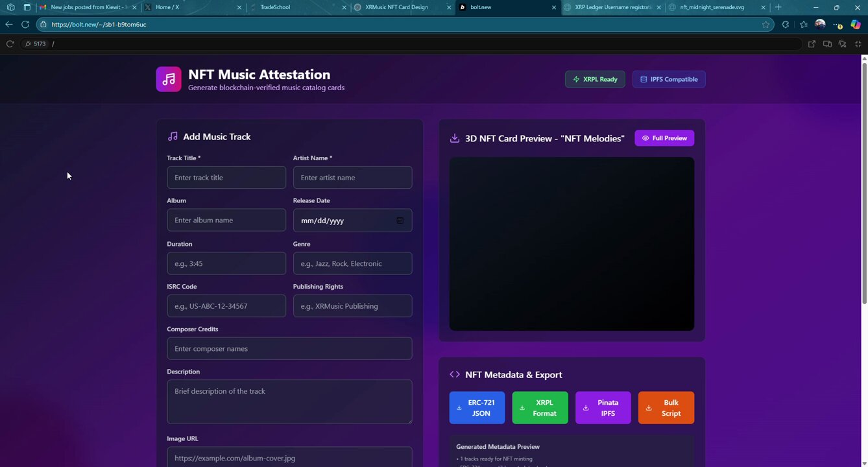This screenshot has width=868, height=467.
Task: Click the refresh icon beside port 5173
Action: (x=10, y=43)
